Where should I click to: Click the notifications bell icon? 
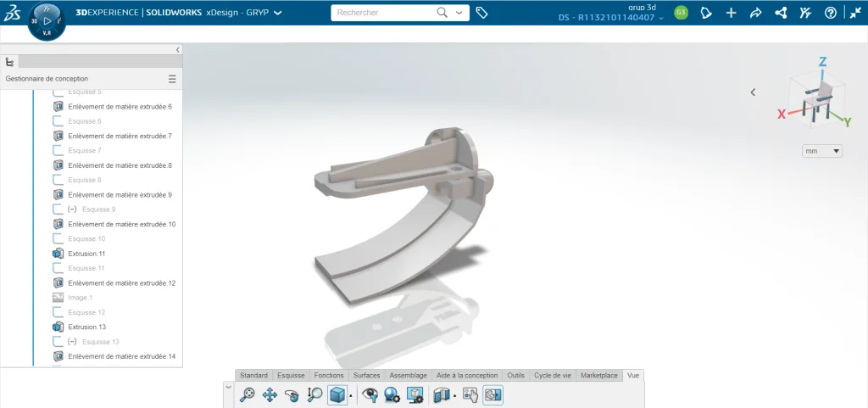point(705,13)
